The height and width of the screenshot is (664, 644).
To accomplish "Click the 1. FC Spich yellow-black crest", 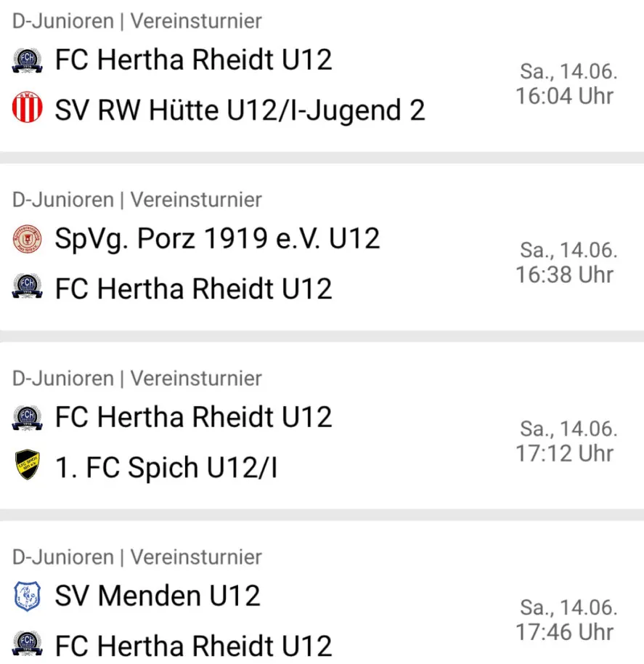I will (x=27, y=464).
